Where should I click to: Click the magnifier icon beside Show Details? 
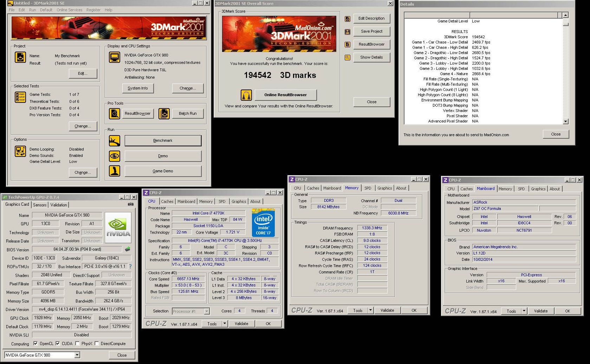347,58
